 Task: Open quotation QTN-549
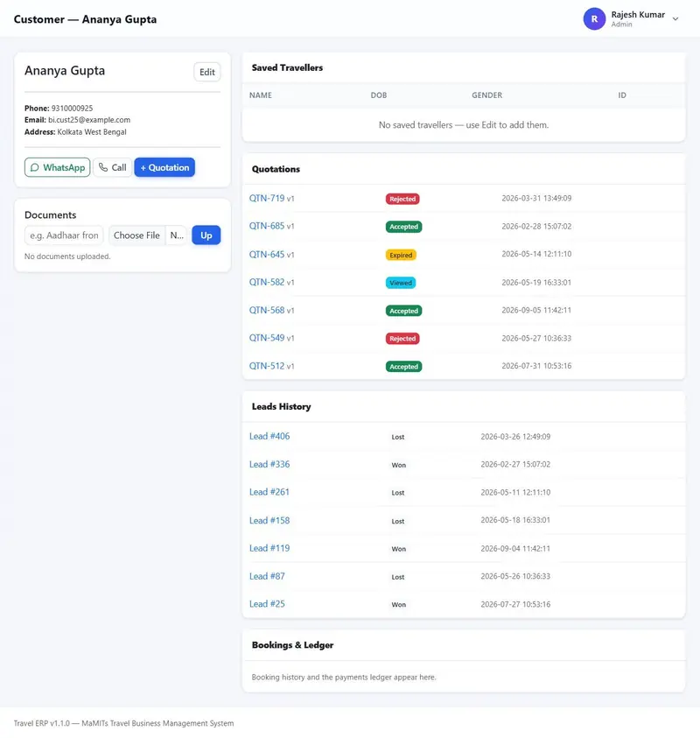267,337
